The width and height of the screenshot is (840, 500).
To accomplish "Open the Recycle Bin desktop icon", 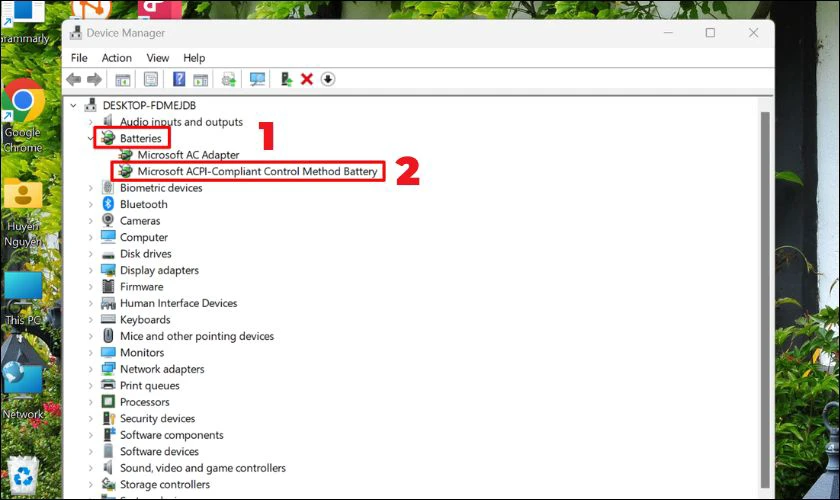I will (x=22, y=476).
